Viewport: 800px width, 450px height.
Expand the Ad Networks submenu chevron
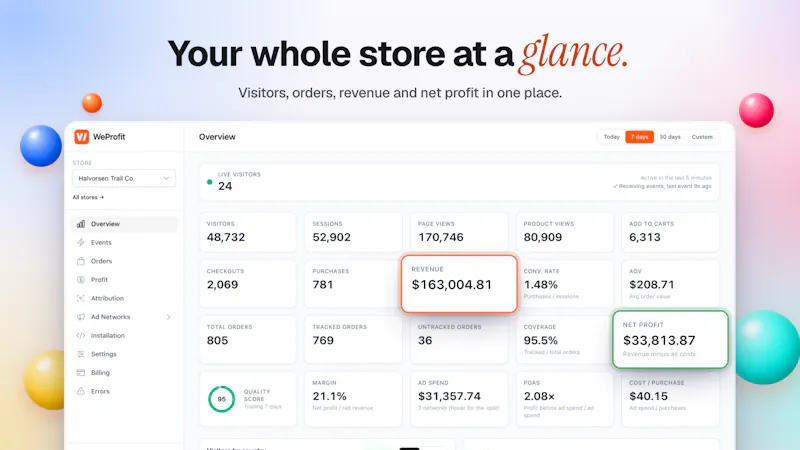(x=168, y=317)
